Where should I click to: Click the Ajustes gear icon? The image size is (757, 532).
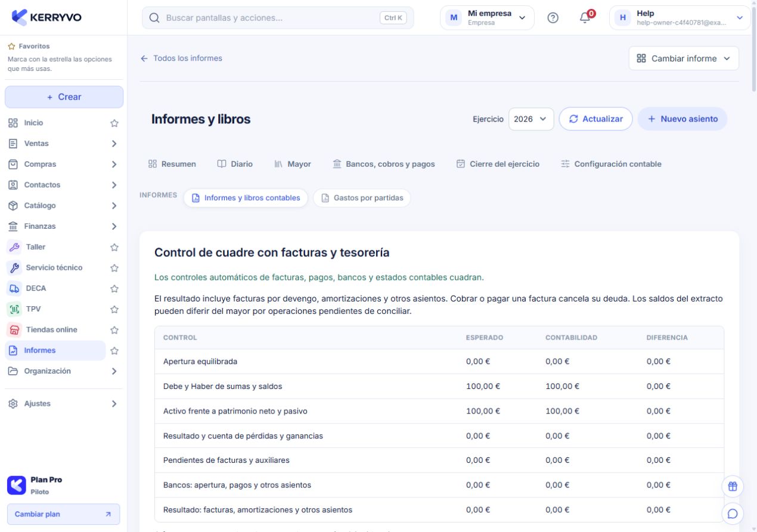[x=13, y=404]
